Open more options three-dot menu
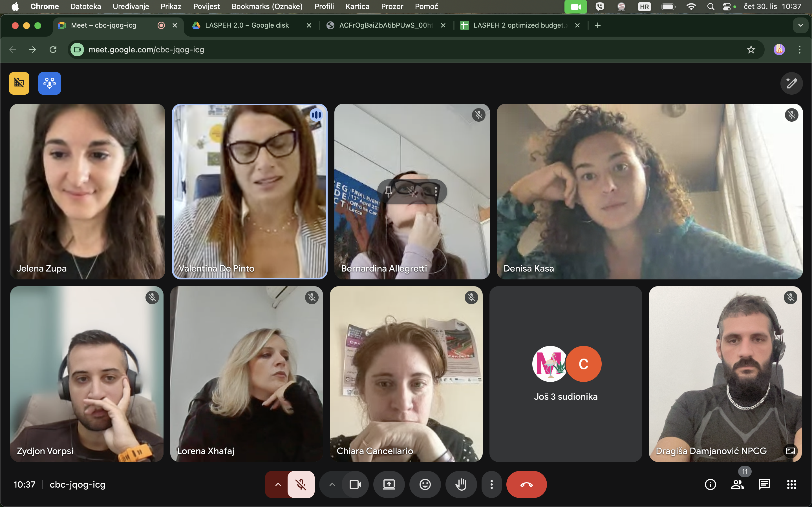 tap(491, 484)
